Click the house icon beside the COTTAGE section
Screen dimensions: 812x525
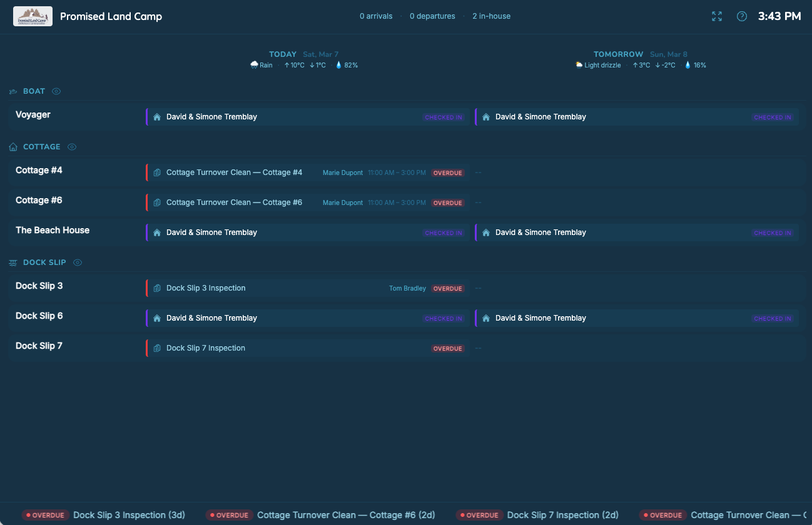click(x=13, y=146)
